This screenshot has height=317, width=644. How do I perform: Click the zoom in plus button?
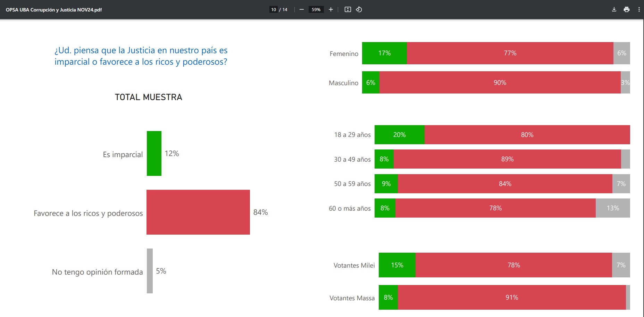331,9
